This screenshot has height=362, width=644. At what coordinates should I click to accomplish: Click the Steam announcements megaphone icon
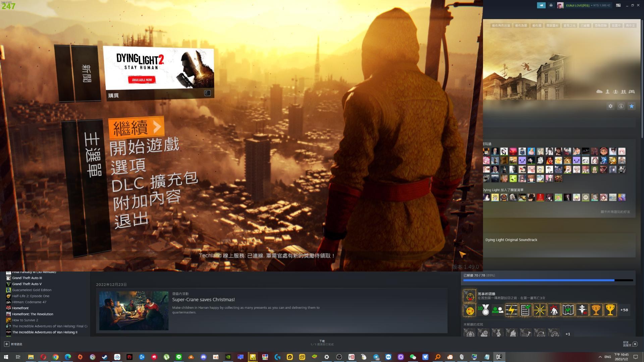coord(541,5)
